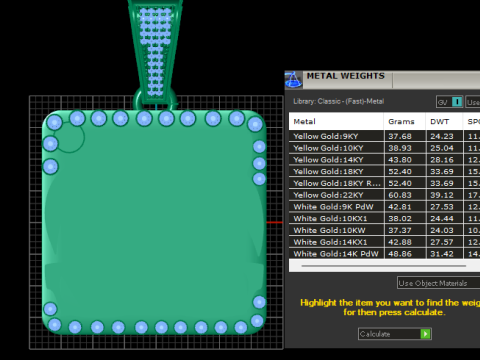The height and width of the screenshot is (360, 480).
Task: Click the 38.93 grams cell
Action: pyautogui.click(x=405, y=148)
